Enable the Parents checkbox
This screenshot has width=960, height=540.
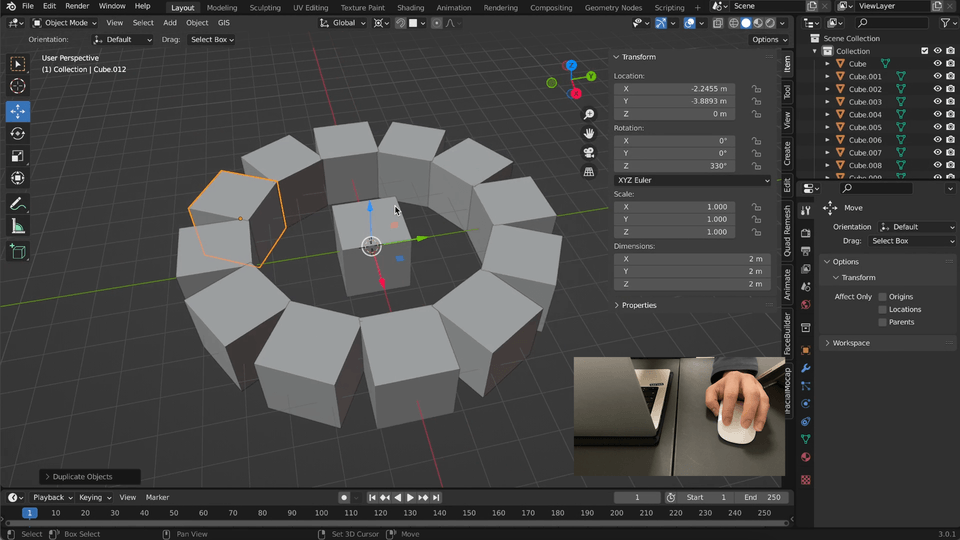pyautogui.click(x=882, y=322)
